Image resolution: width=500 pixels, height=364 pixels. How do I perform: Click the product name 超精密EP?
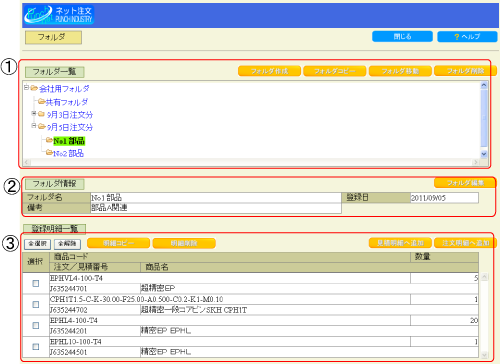[158, 288]
